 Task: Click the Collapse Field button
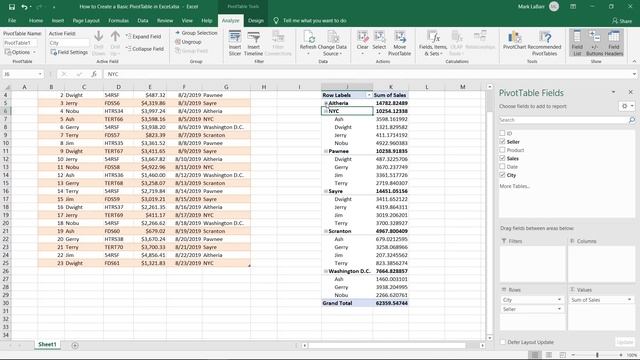145,49
